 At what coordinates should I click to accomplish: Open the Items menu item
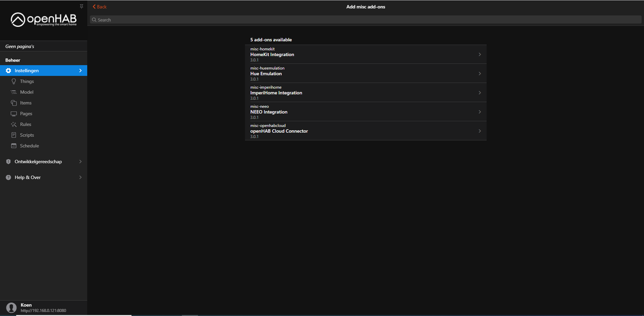point(44,103)
